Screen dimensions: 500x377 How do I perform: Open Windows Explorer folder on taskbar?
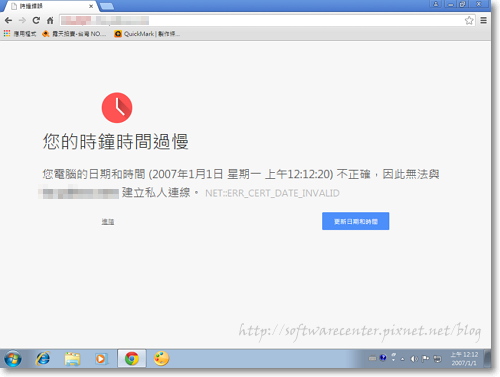[x=72, y=359]
